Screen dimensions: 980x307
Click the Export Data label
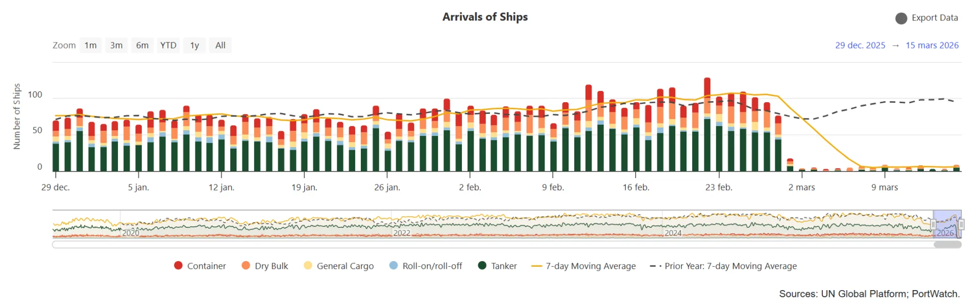coord(935,18)
